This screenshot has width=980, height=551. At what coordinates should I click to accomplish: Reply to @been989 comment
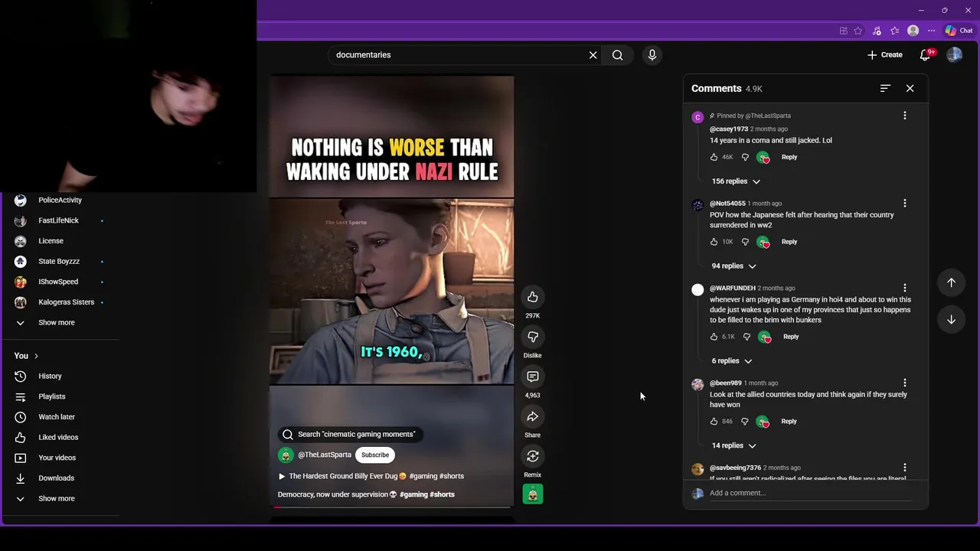(x=789, y=422)
